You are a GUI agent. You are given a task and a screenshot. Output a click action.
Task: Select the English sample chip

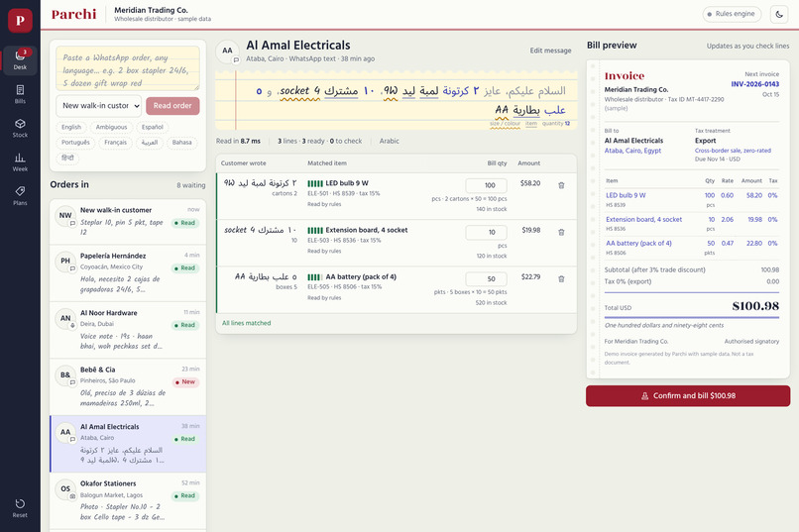[71, 127]
